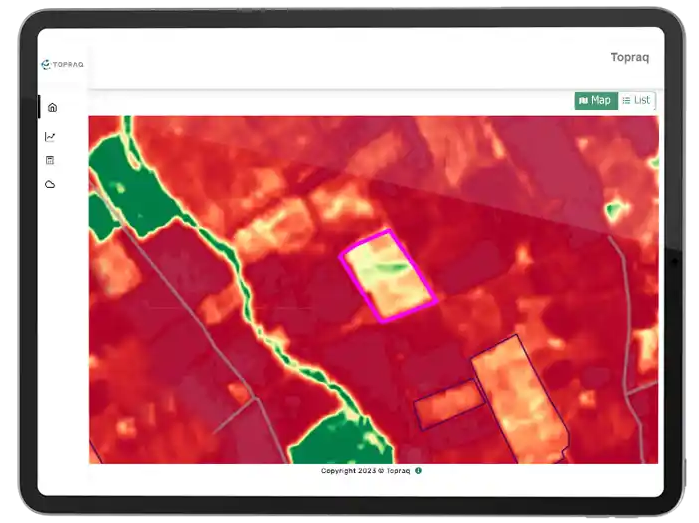This screenshot has width=699, height=523.
Task: Click the calculator icon in sidebar
Action: [50, 160]
